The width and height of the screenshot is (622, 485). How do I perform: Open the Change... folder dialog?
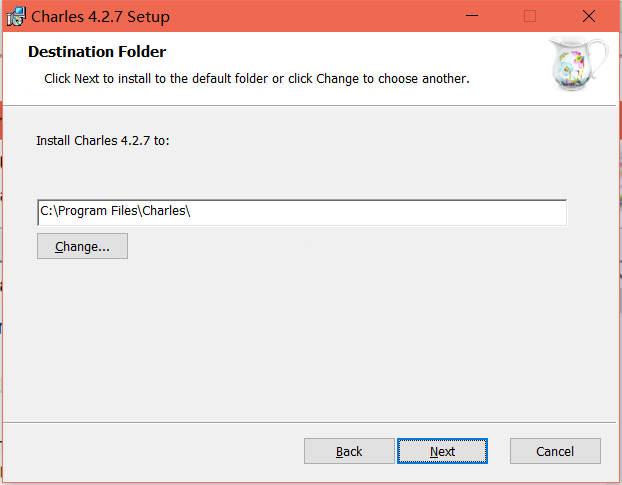(83, 246)
